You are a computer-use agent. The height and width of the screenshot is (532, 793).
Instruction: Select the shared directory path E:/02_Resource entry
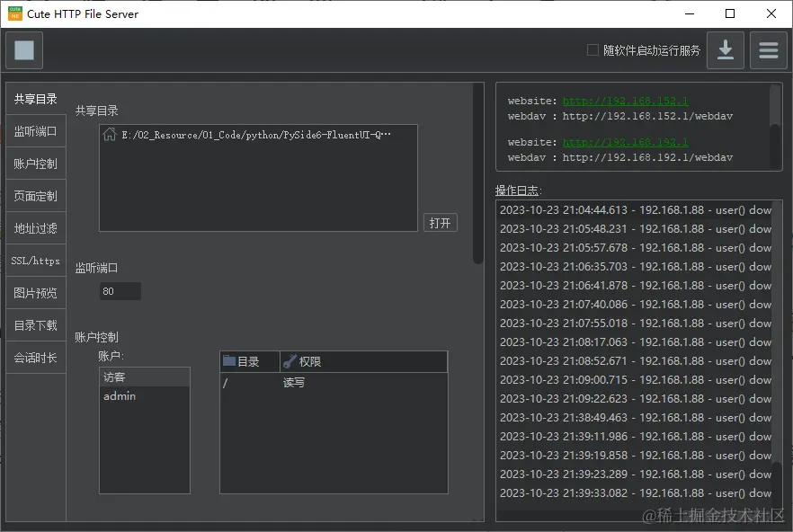[x=258, y=135]
